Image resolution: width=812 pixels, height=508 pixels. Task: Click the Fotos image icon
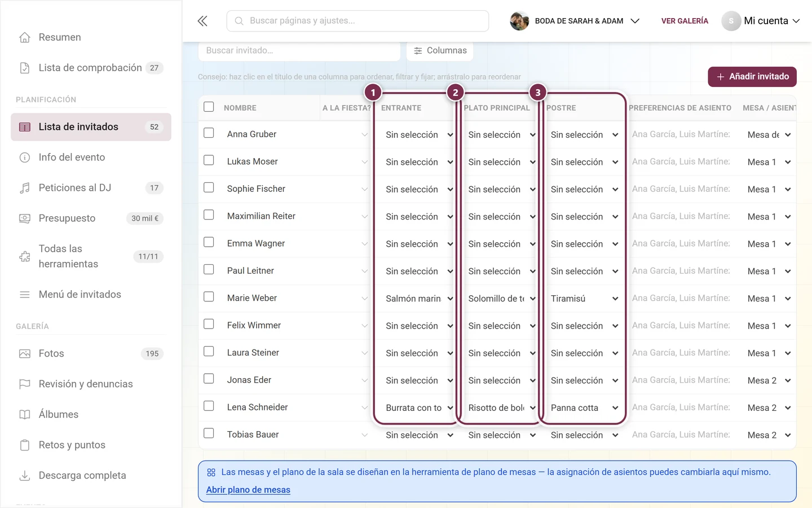25,354
